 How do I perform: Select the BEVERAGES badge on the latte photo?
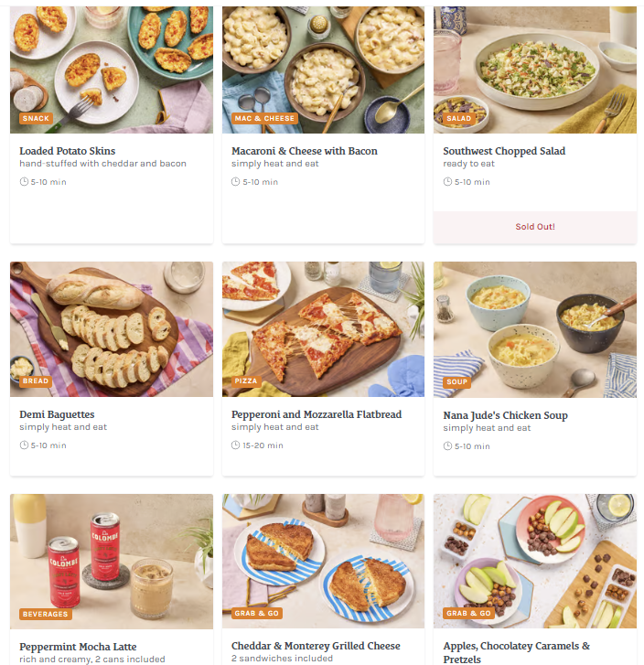46,614
